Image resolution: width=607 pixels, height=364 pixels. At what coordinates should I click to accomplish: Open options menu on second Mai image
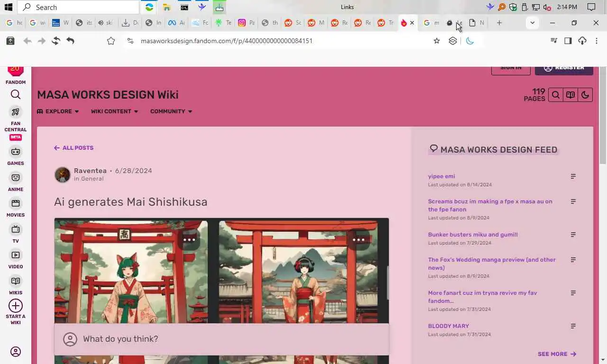point(359,240)
